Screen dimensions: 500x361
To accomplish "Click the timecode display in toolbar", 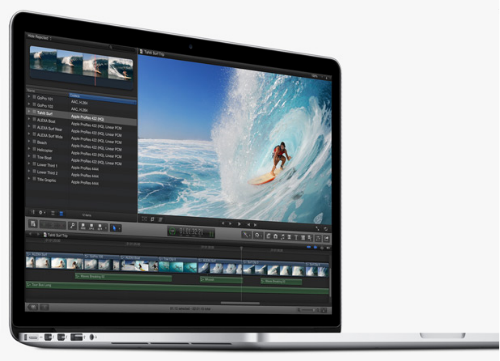I will (x=191, y=231).
